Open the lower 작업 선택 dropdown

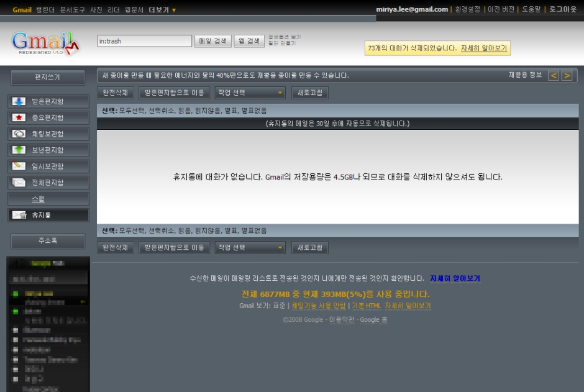pos(250,247)
